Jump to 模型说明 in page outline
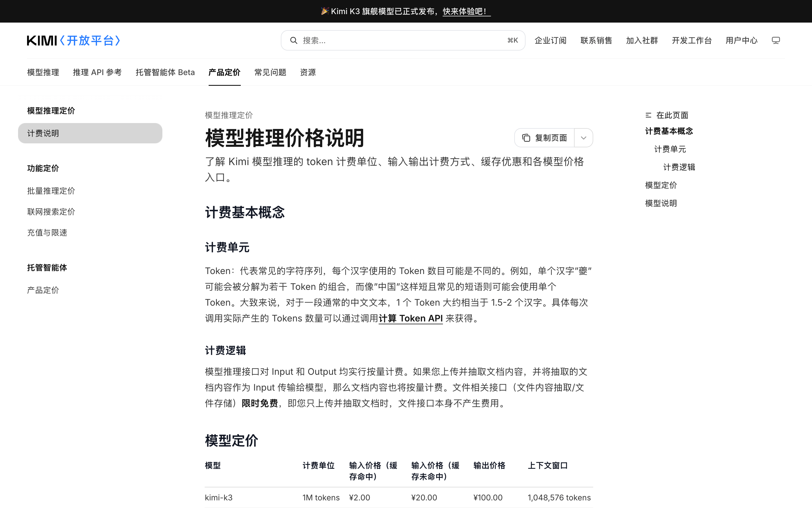812x508 pixels. (661, 203)
